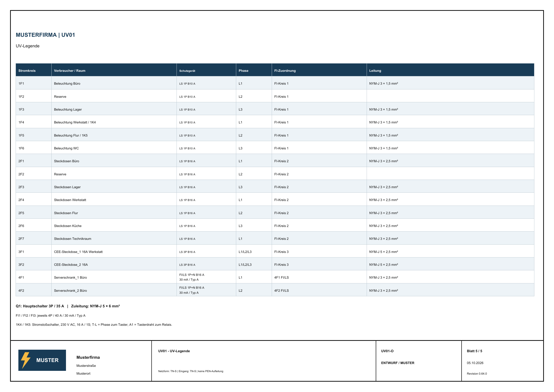Click the 'Revision 0.64.0' label
The width and height of the screenshot is (554, 392).
pyautogui.click(x=477, y=374)
